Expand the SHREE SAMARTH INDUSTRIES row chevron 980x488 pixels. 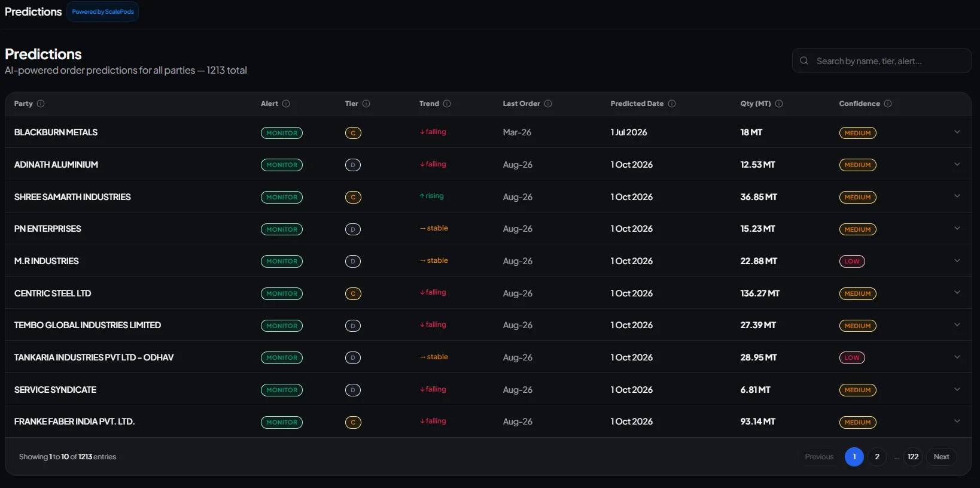957,196
